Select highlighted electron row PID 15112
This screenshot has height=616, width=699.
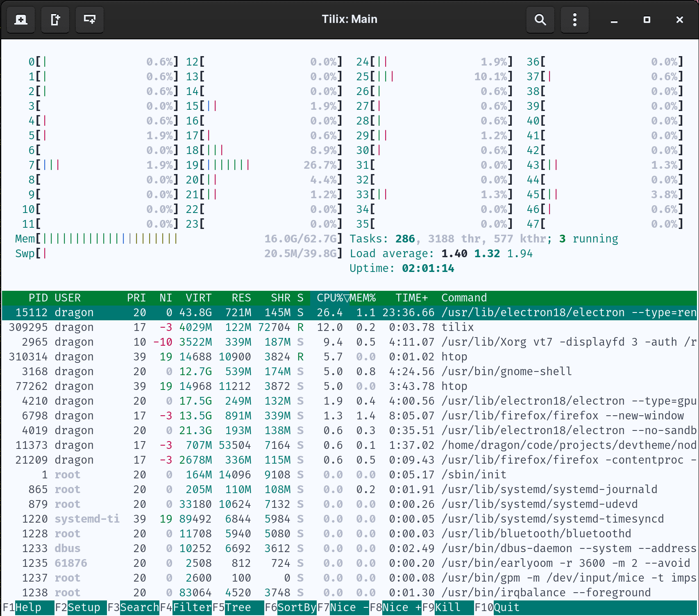click(349, 313)
